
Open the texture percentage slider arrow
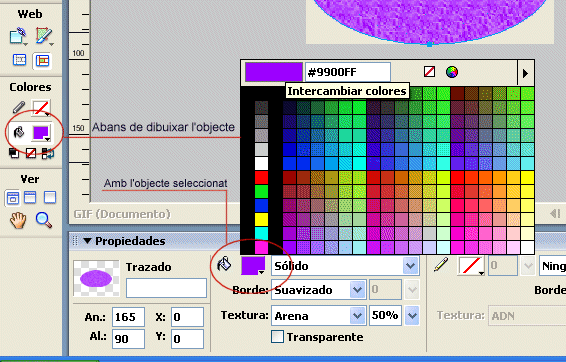click(412, 316)
